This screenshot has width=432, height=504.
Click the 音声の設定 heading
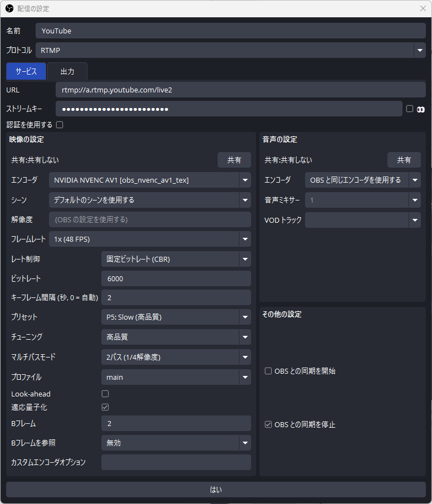(x=279, y=139)
